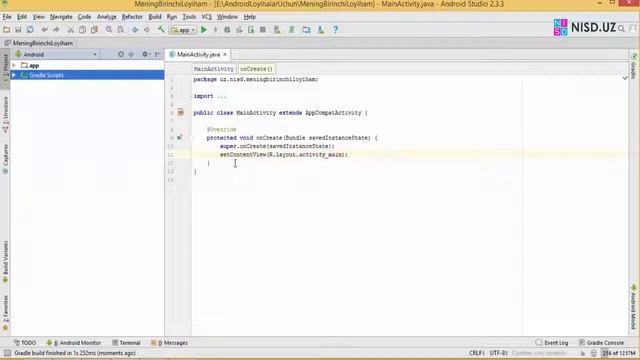Screen dimensions: 640x360
Task: Open Run menu
Action: tap(172, 17)
